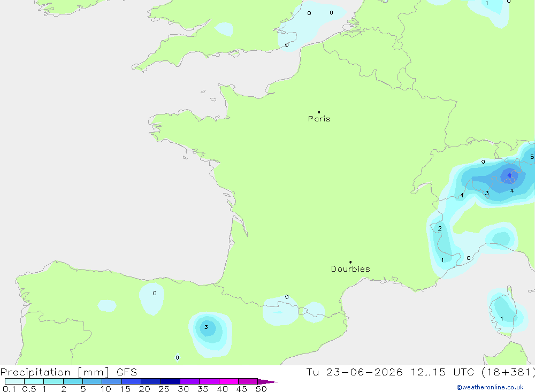The width and height of the screenshot is (535, 392).
Task: Click the magenta legend swatch between 40 and 45
Action: tap(228, 381)
